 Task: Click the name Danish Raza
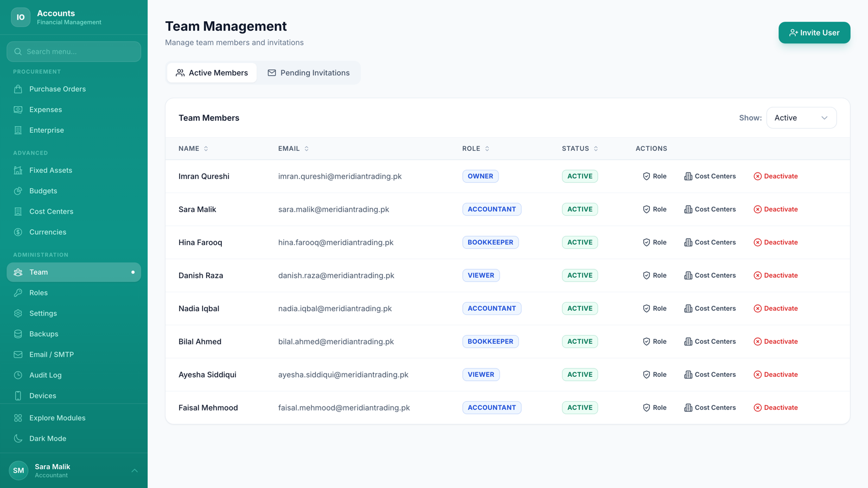coord(201,275)
